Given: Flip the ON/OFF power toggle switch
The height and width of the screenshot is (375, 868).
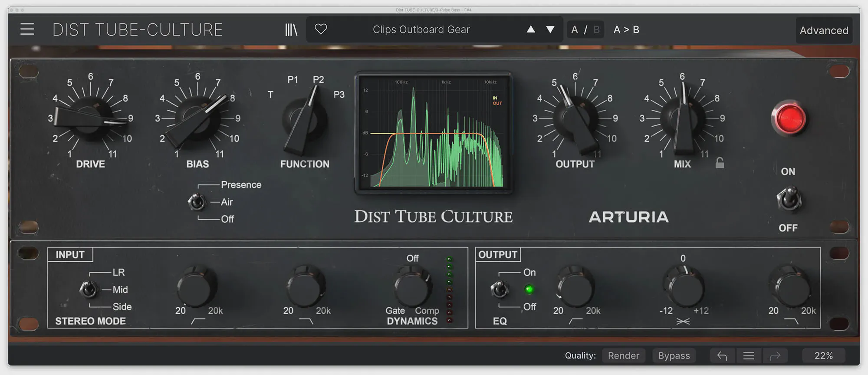Looking at the screenshot, I should (788, 200).
